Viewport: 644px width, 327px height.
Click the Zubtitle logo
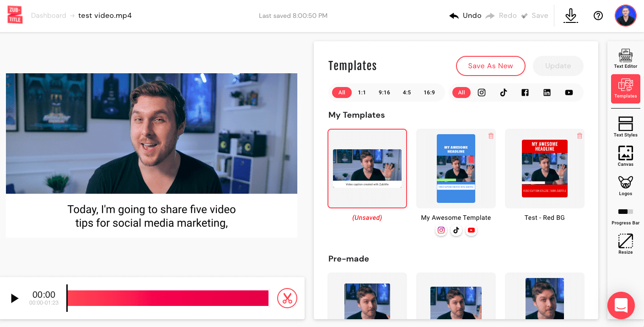tap(15, 16)
